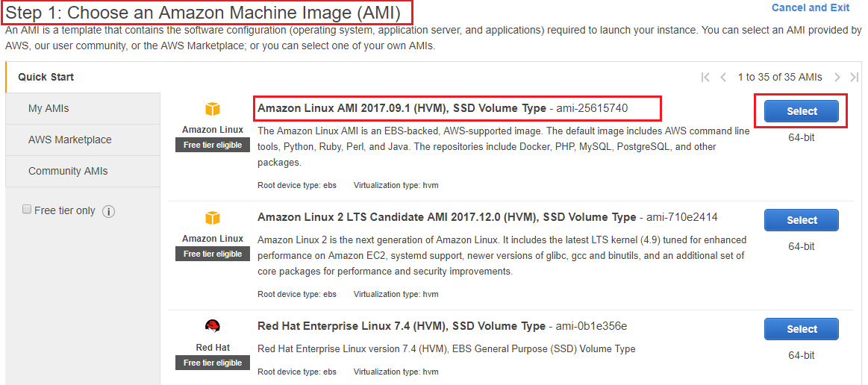
Task: Click the Amazon Linux 2 box icon
Action: pos(213,218)
